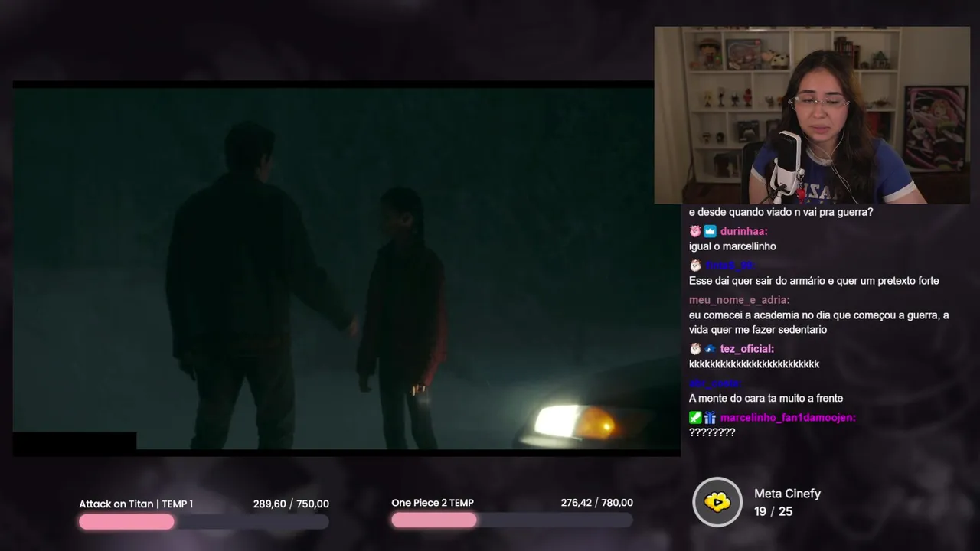Click the subscriber badge above the "Esse dai quer sair" message
This screenshot has width=980, height=551.
click(695, 266)
